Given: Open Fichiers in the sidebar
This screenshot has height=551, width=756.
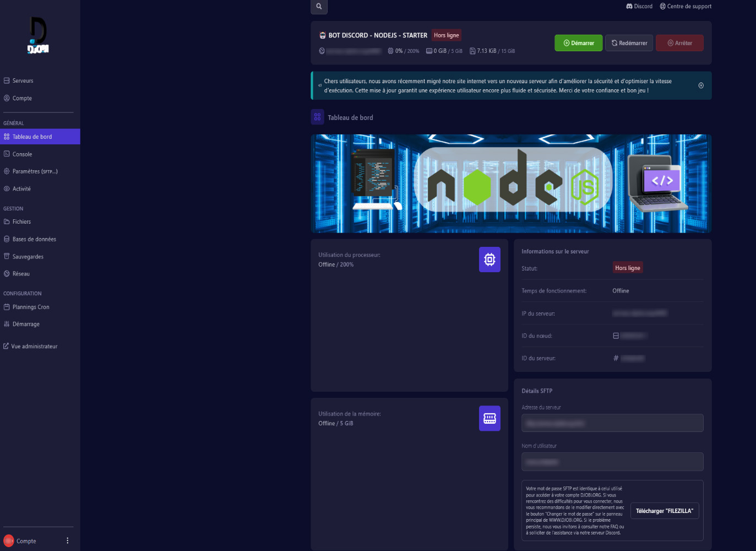Looking at the screenshot, I should coord(40,222).
